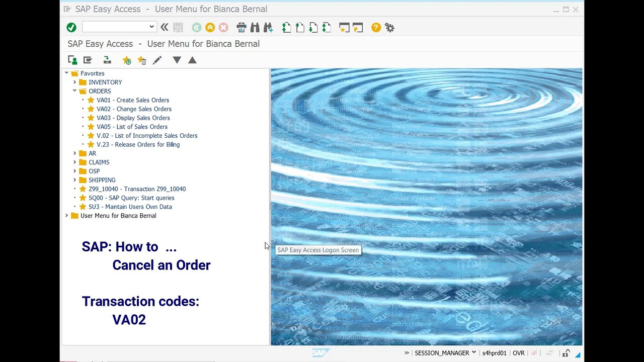Expand the INVENTORY folder
The width and height of the screenshot is (644, 362).
pos(74,82)
